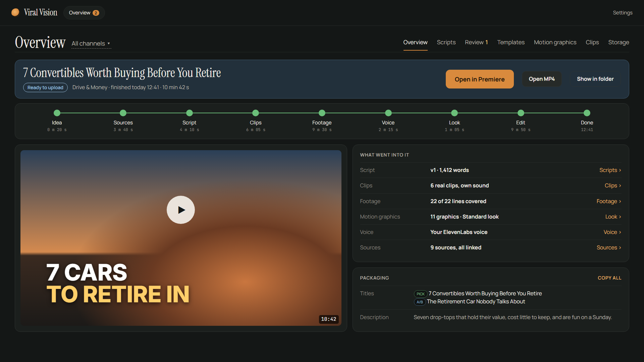Viewport: 644px width, 362px height.
Task: Select the Idea stage marker
Action: (57, 113)
